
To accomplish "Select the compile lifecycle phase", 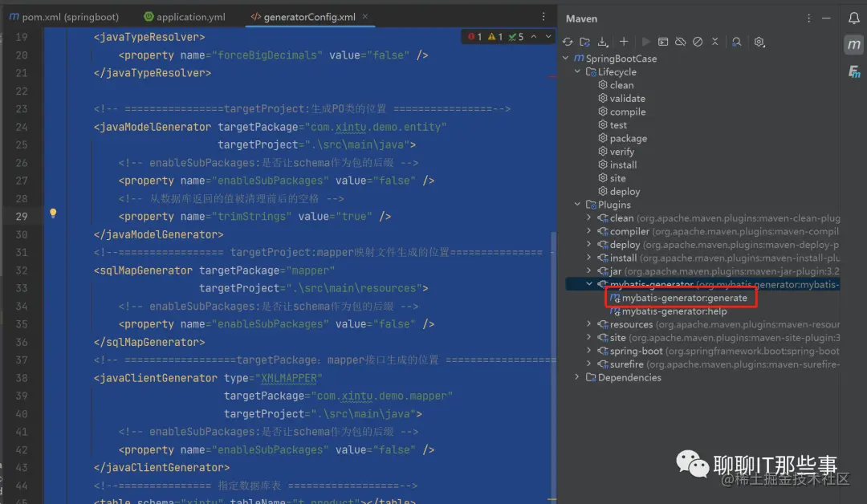I will 622,112.
